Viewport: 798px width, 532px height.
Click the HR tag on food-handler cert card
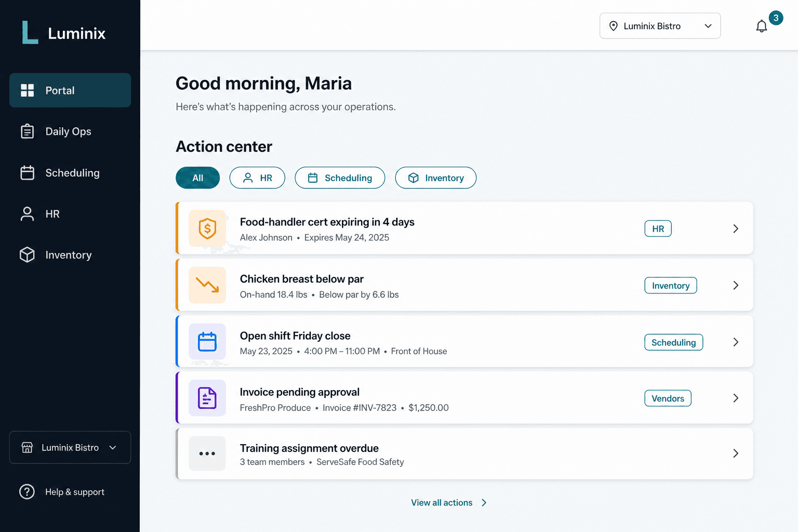(x=658, y=229)
